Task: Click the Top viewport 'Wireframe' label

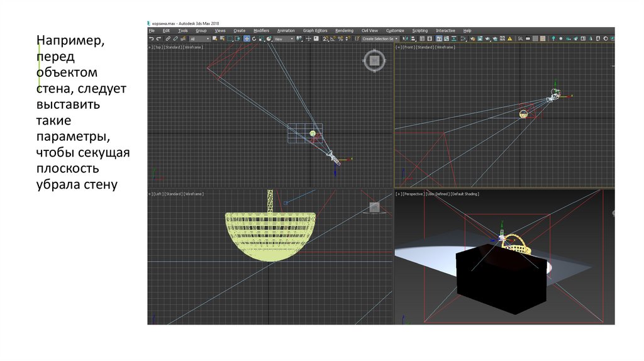Action: click(193, 47)
